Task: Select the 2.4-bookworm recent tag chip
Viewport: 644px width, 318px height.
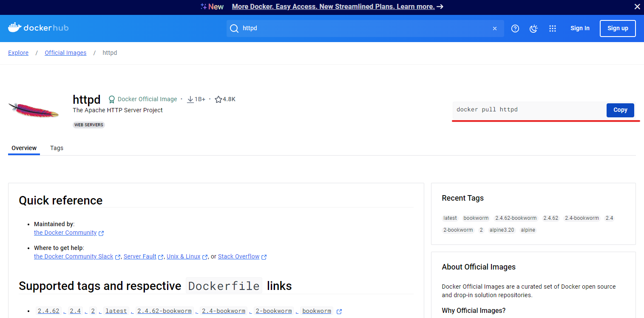Action: (x=582, y=218)
